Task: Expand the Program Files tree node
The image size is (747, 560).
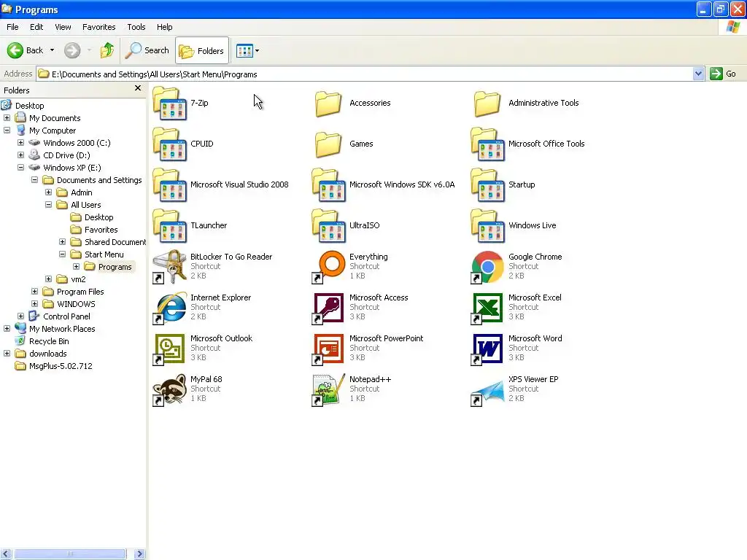Action: click(34, 292)
